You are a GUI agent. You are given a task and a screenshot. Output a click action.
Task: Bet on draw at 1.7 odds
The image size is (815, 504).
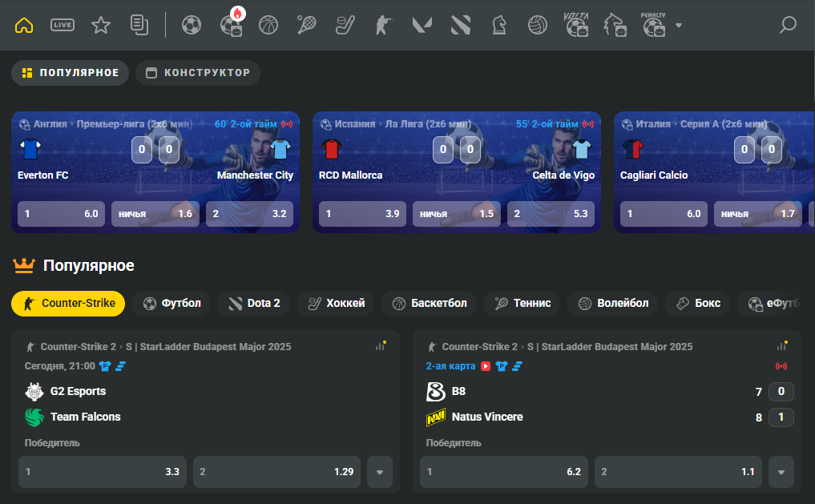click(758, 214)
